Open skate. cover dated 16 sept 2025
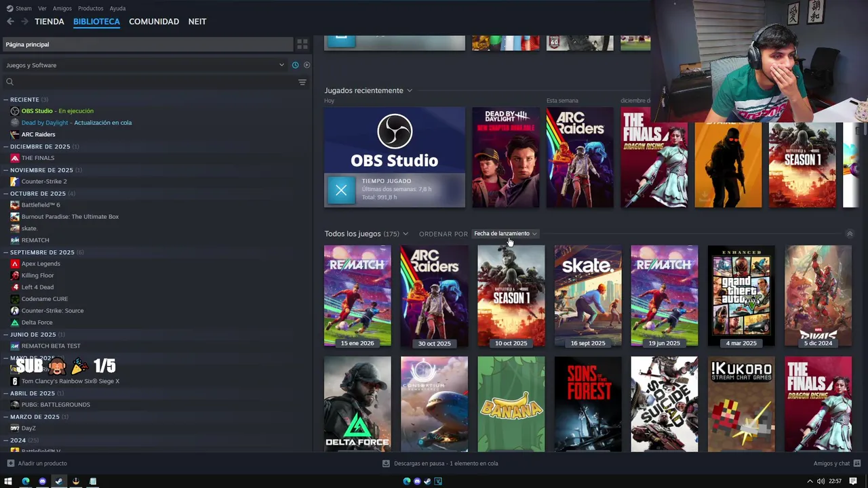868x488 pixels. [x=588, y=296]
